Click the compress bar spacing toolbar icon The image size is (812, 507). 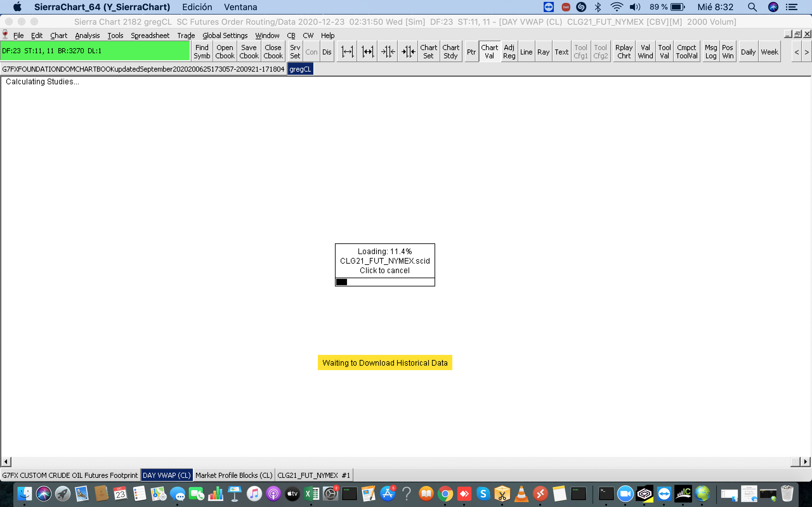click(367, 52)
